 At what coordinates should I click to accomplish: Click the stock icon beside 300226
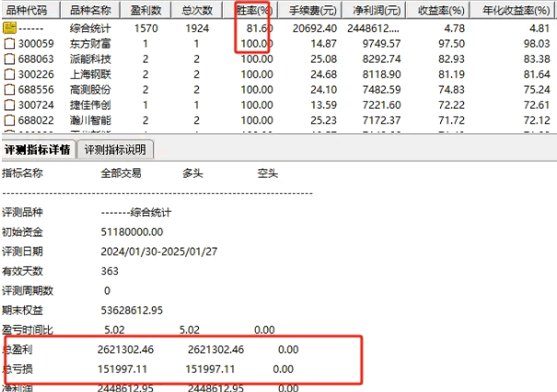(x=9, y=75)
